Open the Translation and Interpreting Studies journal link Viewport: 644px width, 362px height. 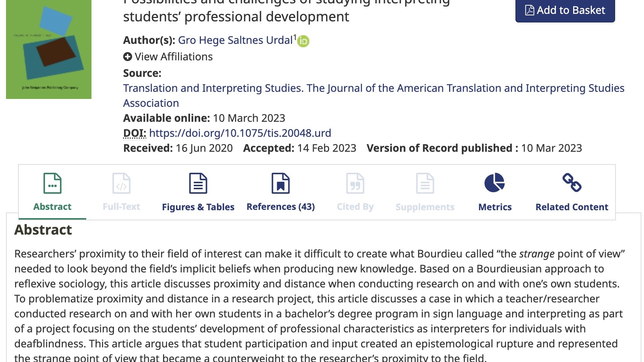click(x=373, y=88)
